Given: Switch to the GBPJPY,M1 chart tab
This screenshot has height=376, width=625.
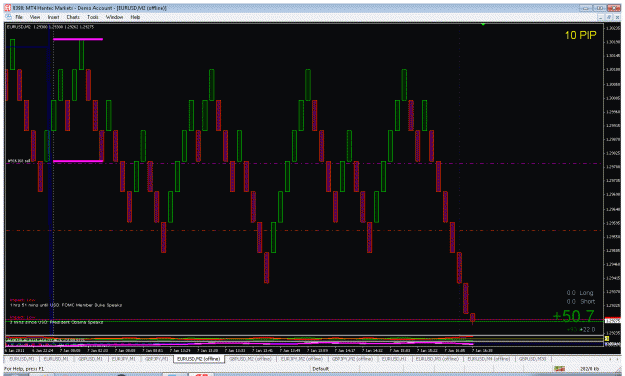Looking at the screenshot, I should [x=156, y=359].
